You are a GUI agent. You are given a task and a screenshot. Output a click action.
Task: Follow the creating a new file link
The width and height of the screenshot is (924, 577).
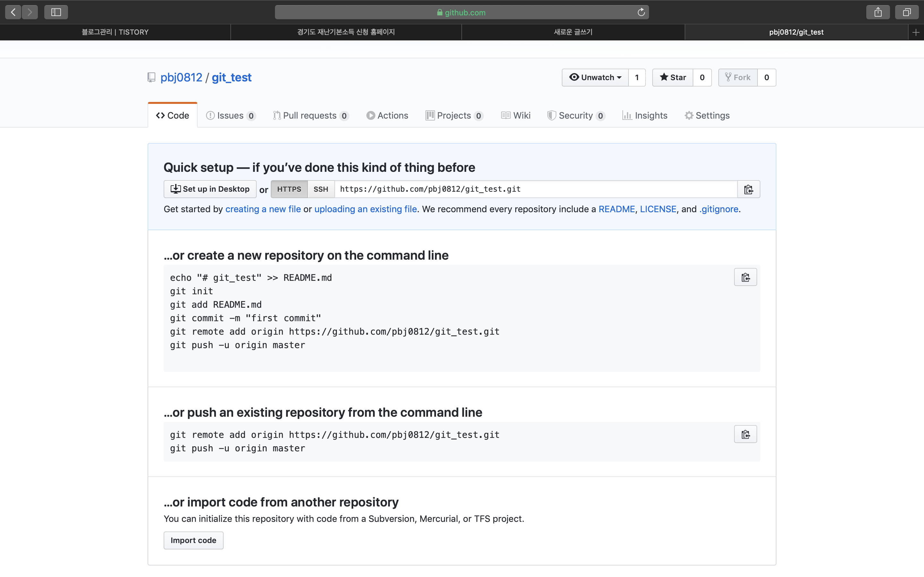coord(263,209)
